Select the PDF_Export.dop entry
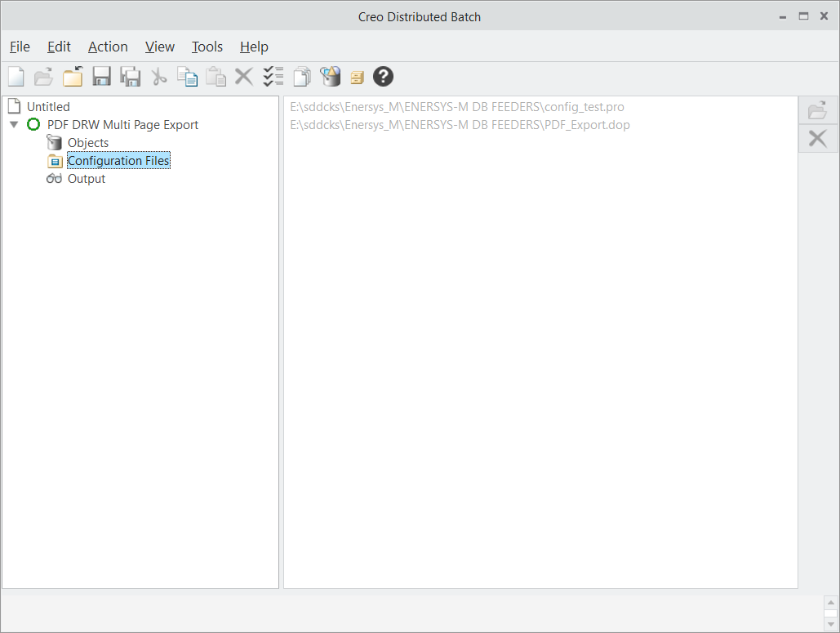This screenshot has width=840, height=633. [x=459, y=124]
